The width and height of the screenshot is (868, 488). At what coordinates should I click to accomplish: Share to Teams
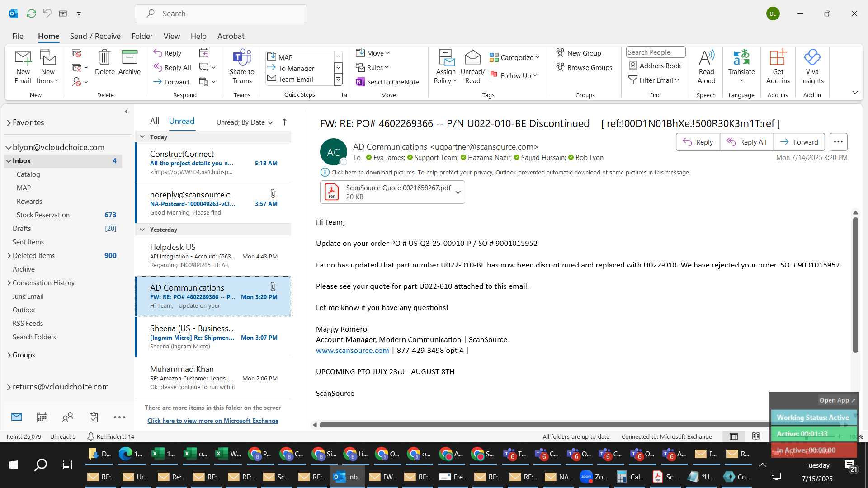(242, 66)
